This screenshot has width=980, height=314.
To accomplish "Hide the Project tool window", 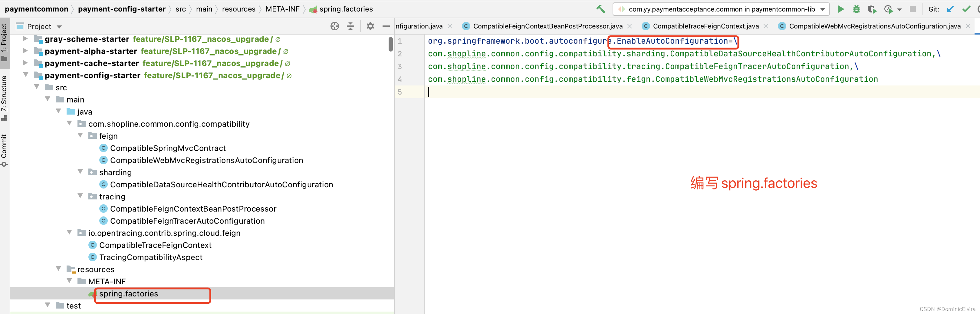I will point(386,26).
